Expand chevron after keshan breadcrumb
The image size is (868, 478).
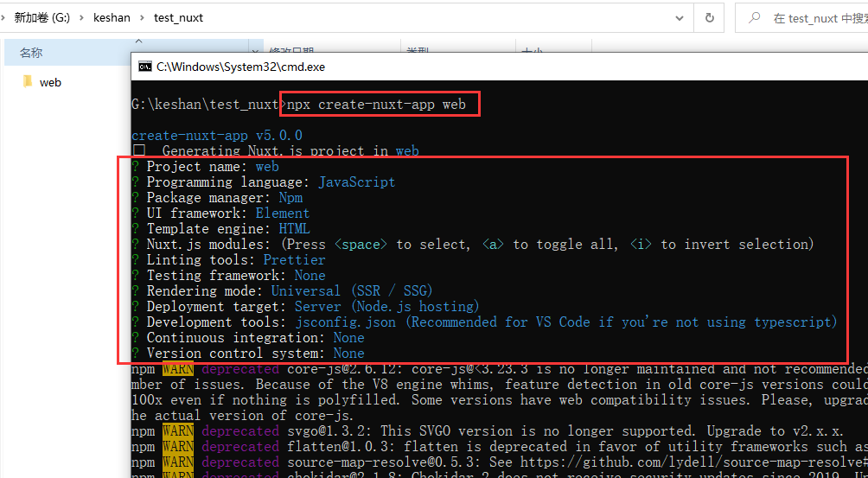point(142,17)
